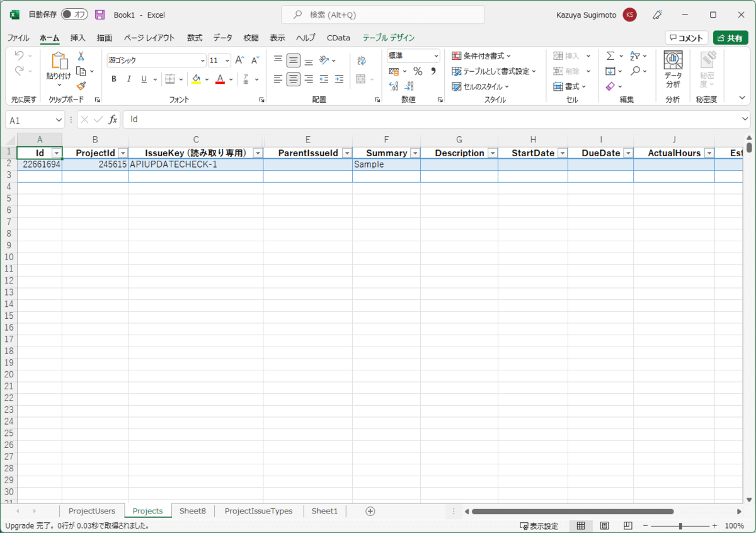Click the Cut scissors icon
This screenshot has width=756, height=533.
tap(81, 57)
